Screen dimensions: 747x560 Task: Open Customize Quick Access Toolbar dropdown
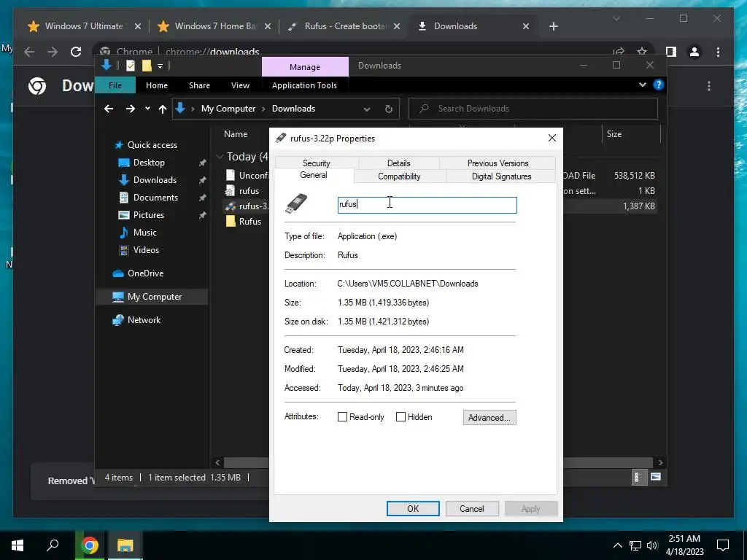point(160,66)
